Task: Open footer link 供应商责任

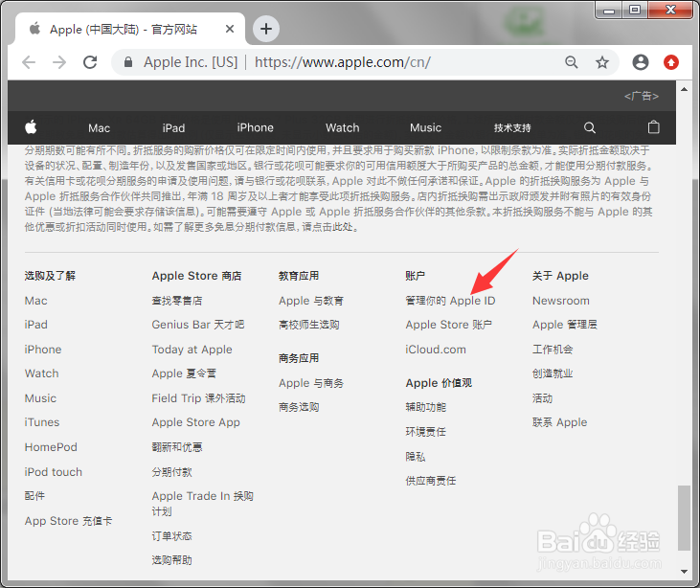Action: [x=430, y=481]
